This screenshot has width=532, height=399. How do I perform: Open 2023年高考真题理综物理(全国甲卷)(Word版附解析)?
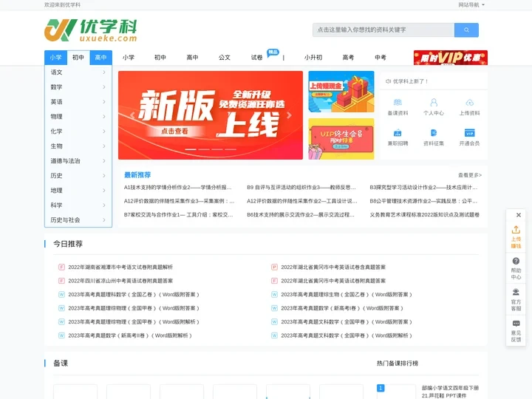point(133,321)
